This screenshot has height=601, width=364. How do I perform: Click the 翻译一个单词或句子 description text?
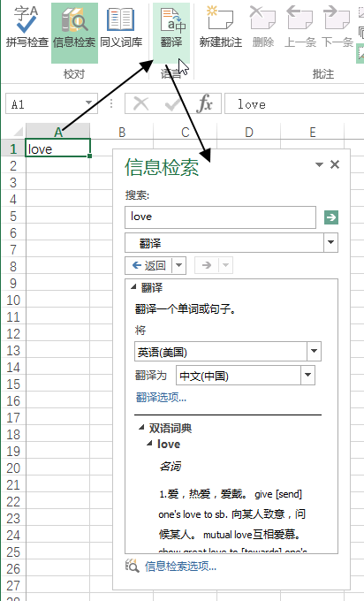click(x=186, y=308)
